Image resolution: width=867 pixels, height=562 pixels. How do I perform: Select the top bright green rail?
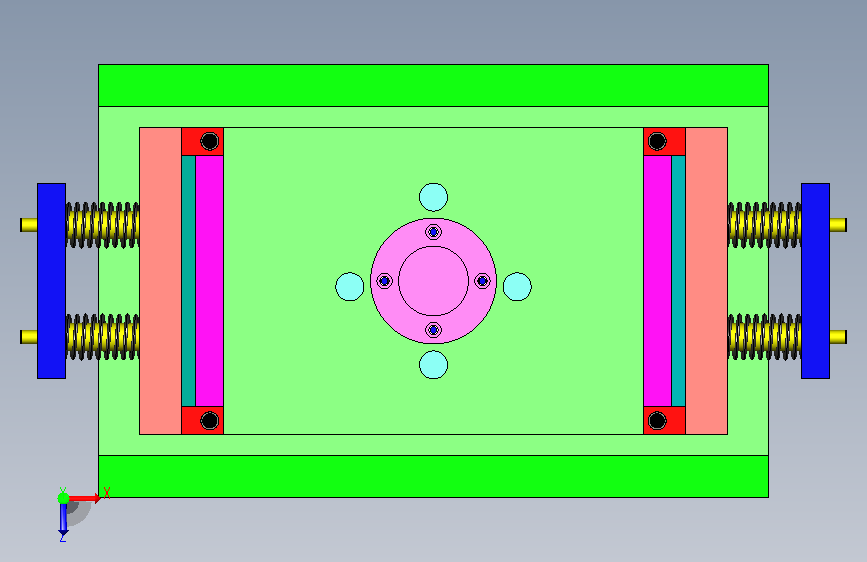[433, 85]
